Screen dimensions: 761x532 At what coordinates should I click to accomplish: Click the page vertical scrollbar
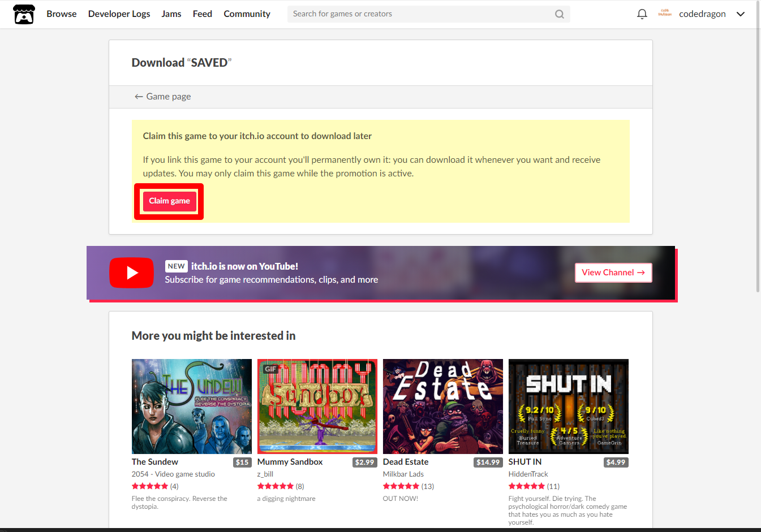coord(758,147)
